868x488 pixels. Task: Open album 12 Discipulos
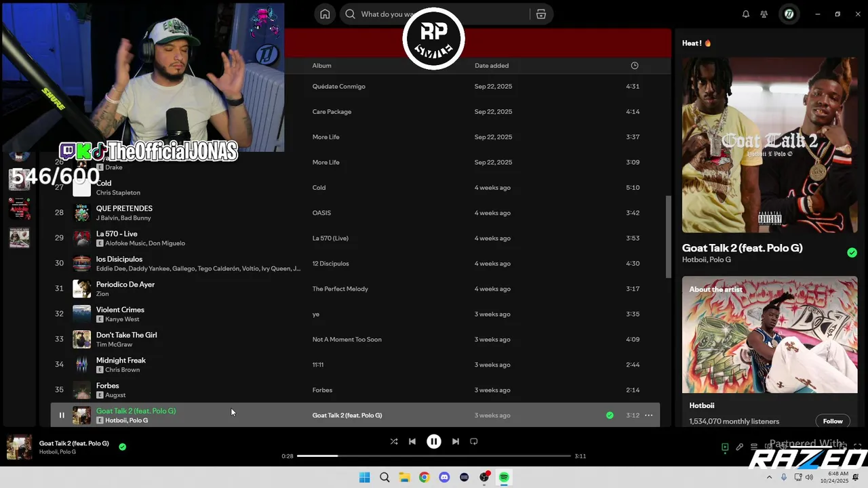(x=330, y=264)
